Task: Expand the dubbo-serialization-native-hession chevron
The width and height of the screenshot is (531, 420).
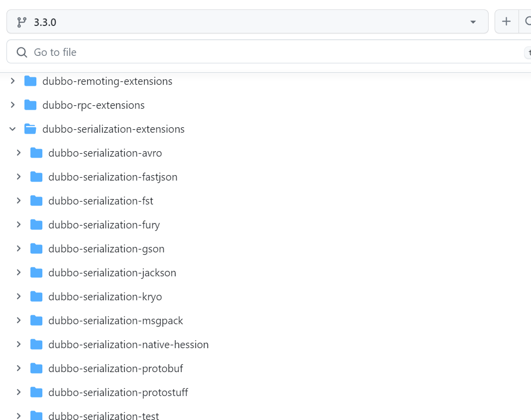Action: pyautogui.click(x=19, y=345)
